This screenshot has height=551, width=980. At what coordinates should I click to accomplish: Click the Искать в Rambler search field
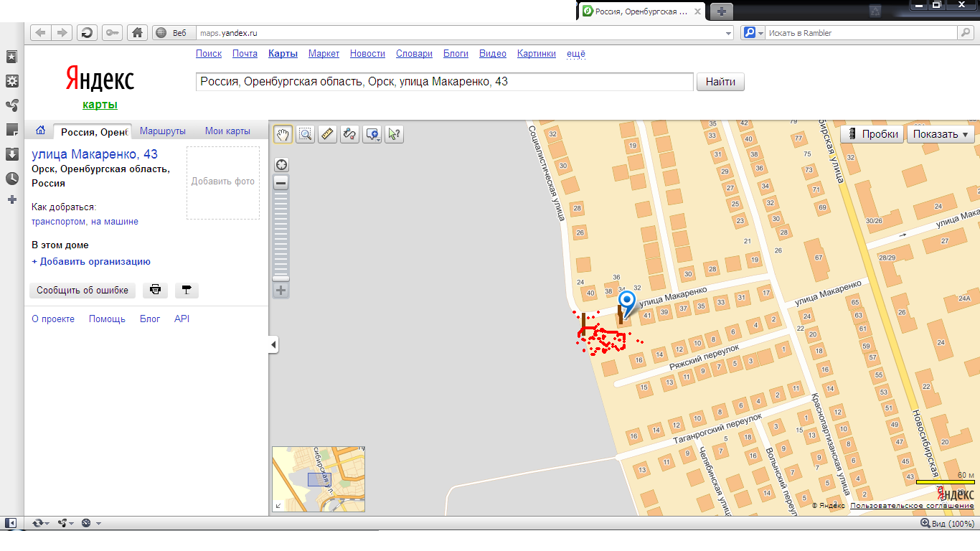(861, 33)
